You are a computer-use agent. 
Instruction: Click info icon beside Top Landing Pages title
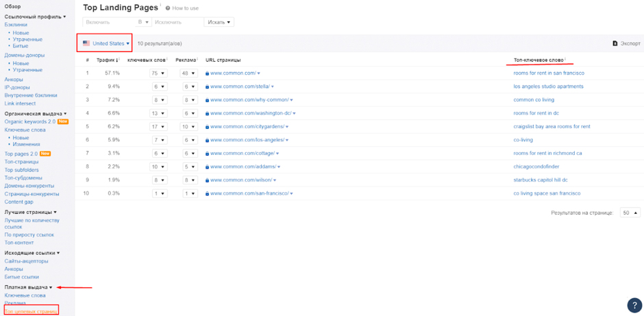click(160, 6)
